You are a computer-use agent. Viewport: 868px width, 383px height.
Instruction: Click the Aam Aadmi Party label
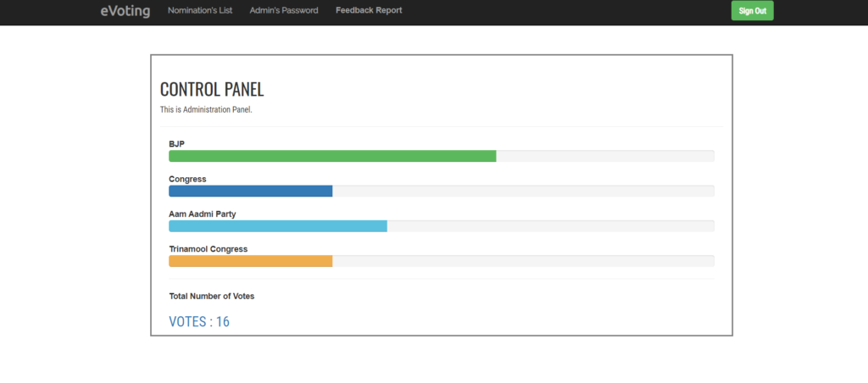203,214
